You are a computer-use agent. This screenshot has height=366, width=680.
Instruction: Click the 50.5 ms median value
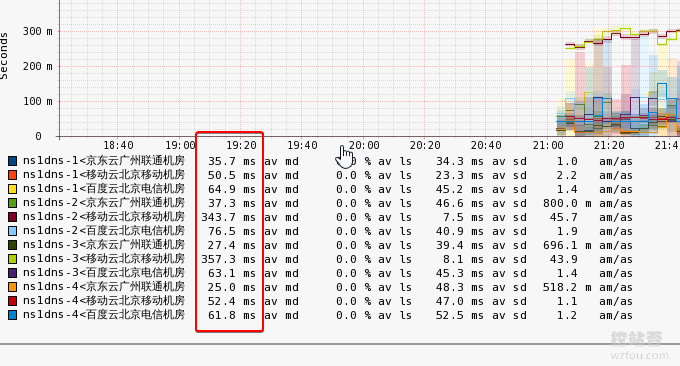(232, 175)
